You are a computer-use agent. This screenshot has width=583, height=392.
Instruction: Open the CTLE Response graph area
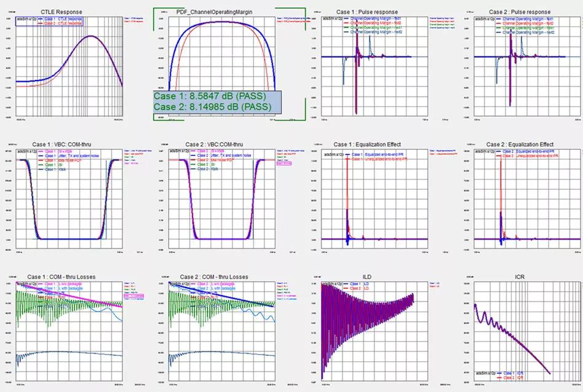(x=69, y=66)
